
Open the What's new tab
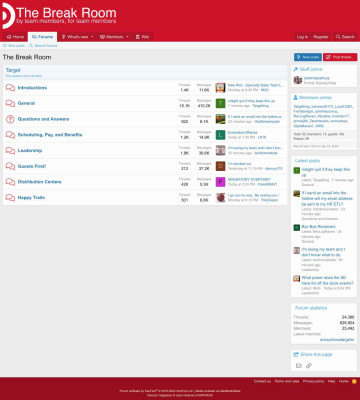tap(75, 37)
